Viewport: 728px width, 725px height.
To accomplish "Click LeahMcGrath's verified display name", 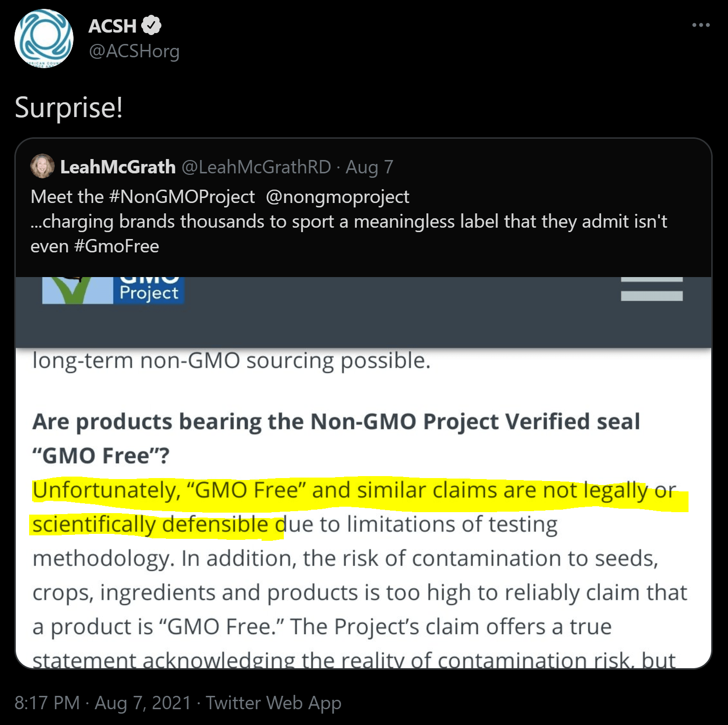I will (118, 166).
